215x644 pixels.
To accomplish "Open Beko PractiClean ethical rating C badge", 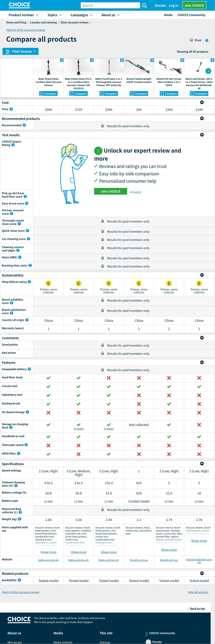I will pyautogui.click(x=109, y=283).
